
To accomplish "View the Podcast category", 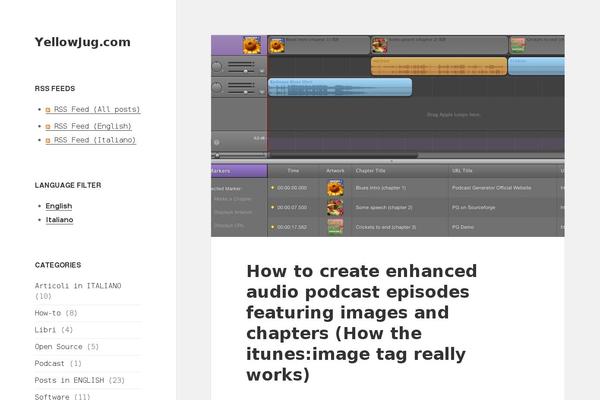I will point(50,364).
